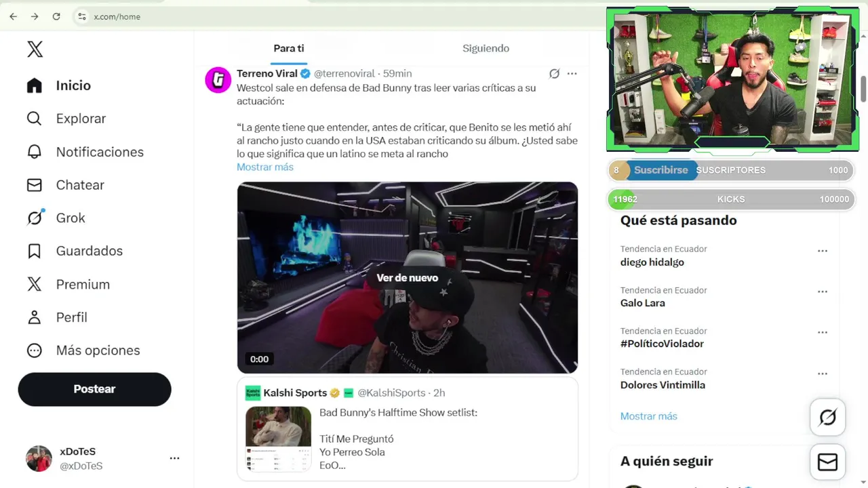Click the magnifier icon beside Explorar
Screen dimensions: 868x488
pos(35,119)
